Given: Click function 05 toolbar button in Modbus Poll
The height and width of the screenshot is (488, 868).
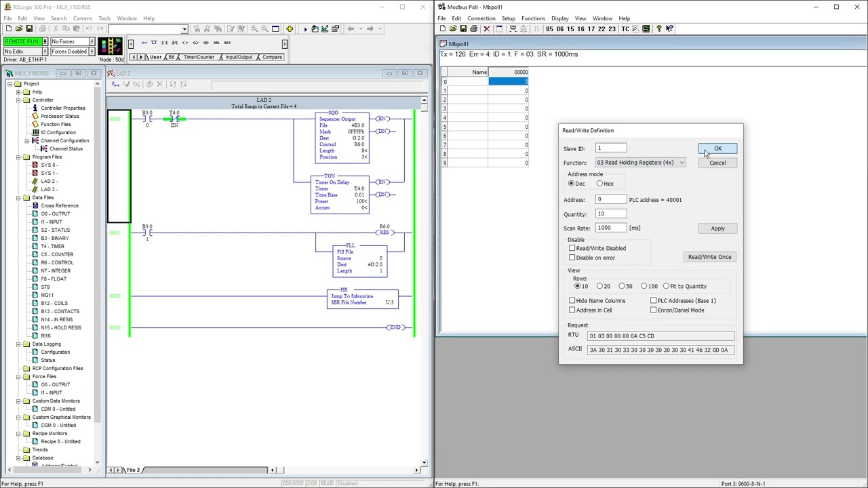Looking at the screenshot, I should point(549,28).
